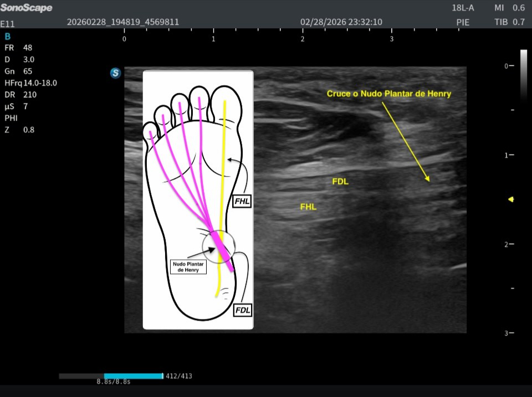Click the yellow focus position arrow marker
This screenshot has width=532, height=397.
click(x=511, y=199)
